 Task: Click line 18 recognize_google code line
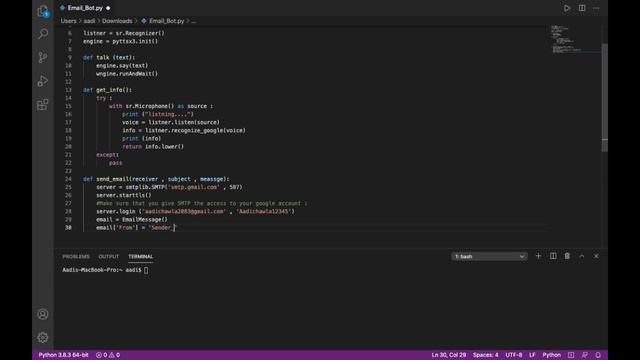click(x=184, y=130)
